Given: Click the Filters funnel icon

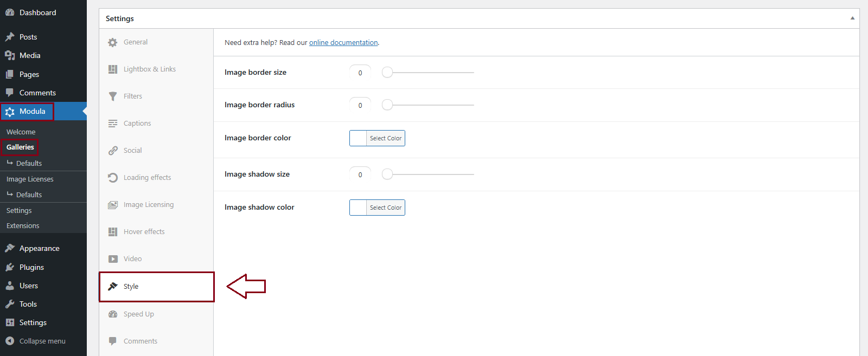Looking at the screenshot, I should click(113, 96).
